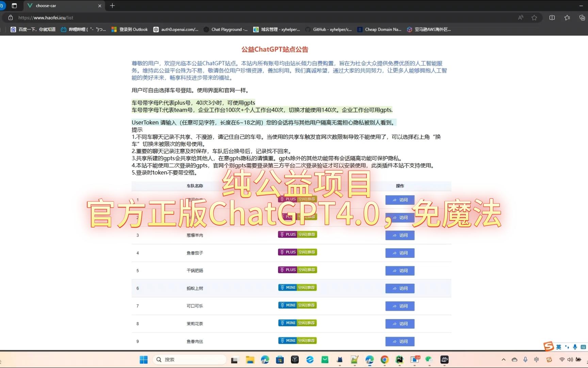Open the GitHub xyhelper bookmark
This screenshot has width=588, height=368.
tap(328, 30)
